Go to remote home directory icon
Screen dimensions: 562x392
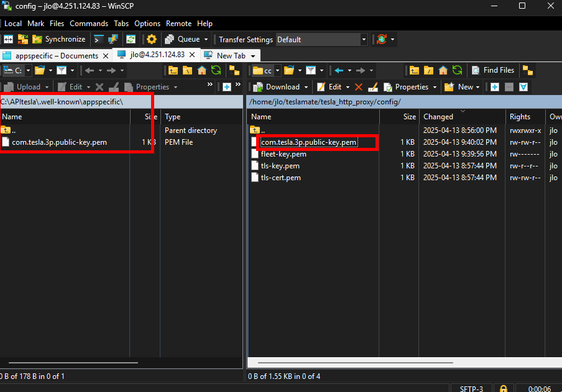pyautogui.click(x=443, y=71)
